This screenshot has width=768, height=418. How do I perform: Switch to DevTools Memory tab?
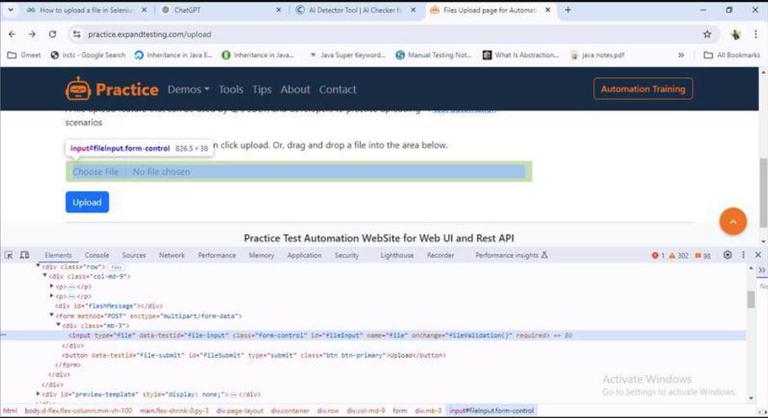(x=261, y=255)
